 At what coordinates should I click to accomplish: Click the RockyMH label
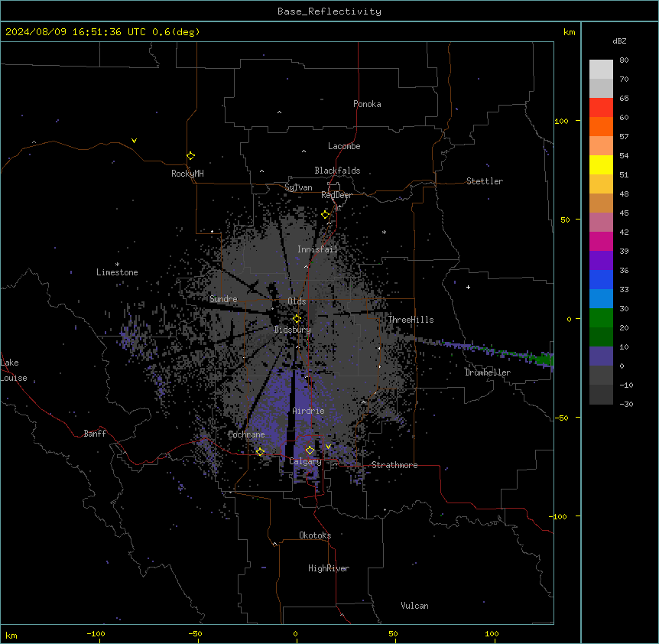[187, 174]
